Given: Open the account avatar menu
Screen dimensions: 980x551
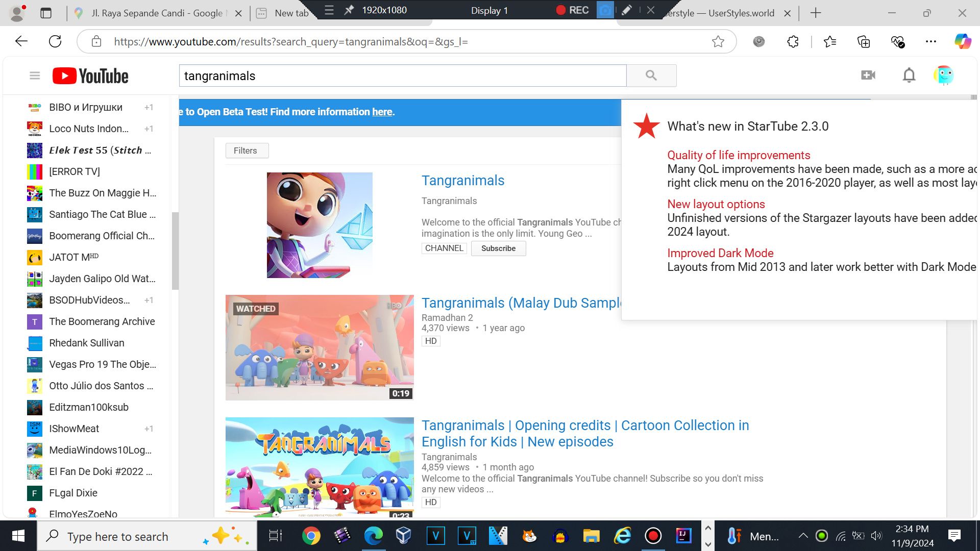Looking at the screenshot, I should click(x=943, y=75).
